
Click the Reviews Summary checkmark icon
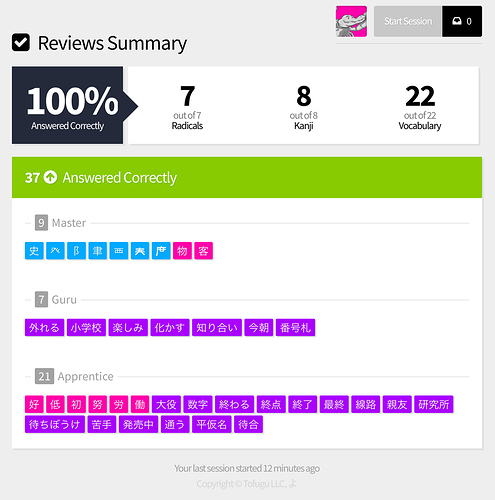pyautogui.click(x=21, y=43)
